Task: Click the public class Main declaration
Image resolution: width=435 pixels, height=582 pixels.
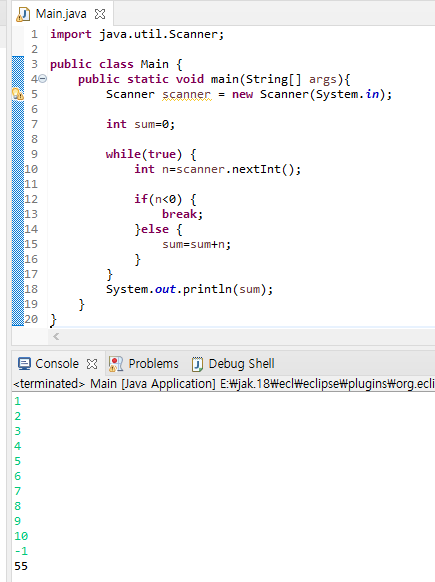Action: tap(116, 64)
